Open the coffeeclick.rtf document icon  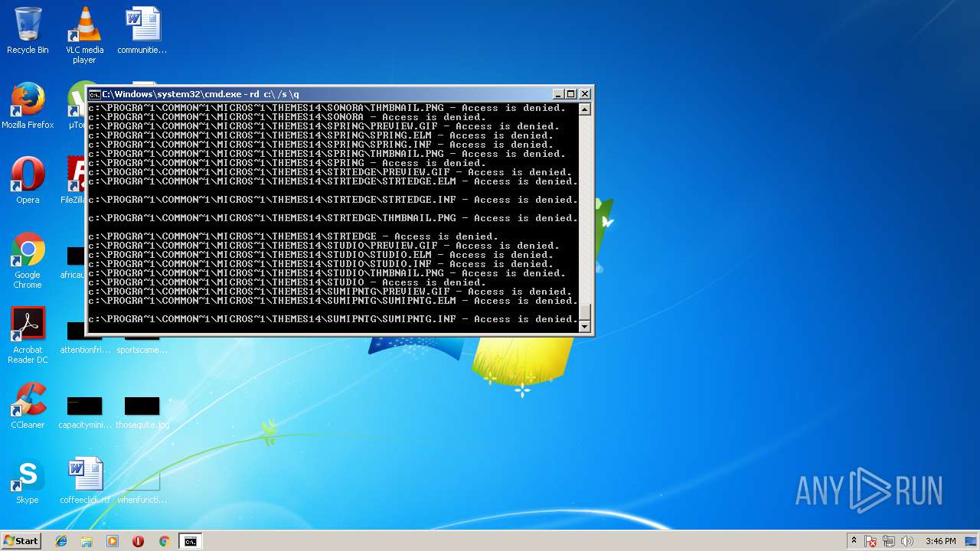(x=84, y=481)
